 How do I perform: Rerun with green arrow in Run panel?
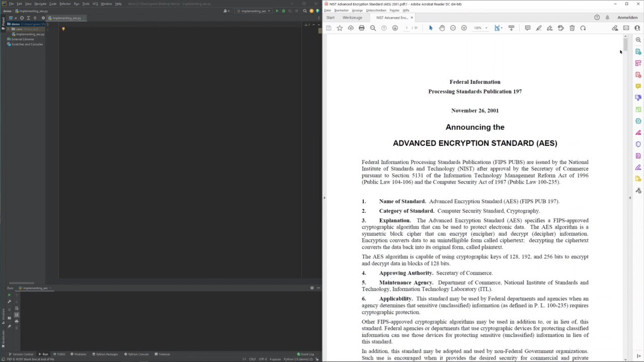[x=9, y=295]
